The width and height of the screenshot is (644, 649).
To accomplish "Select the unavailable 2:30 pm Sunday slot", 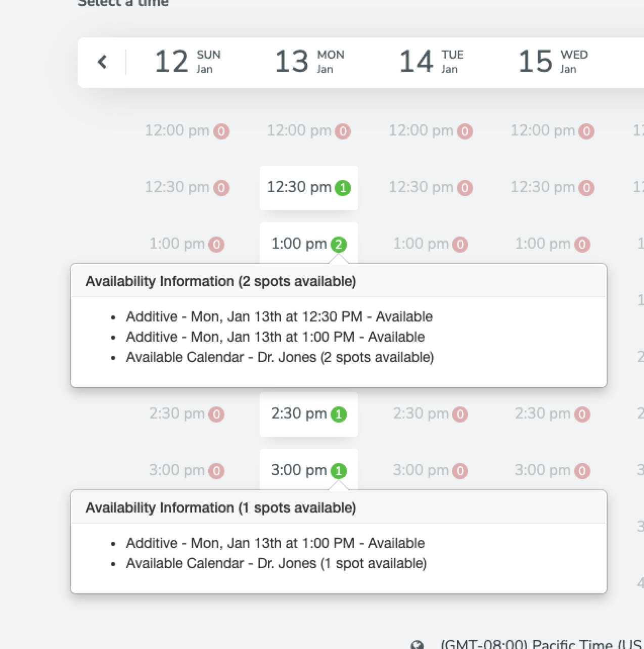I will pyautogui.click(x=187, y=414).
